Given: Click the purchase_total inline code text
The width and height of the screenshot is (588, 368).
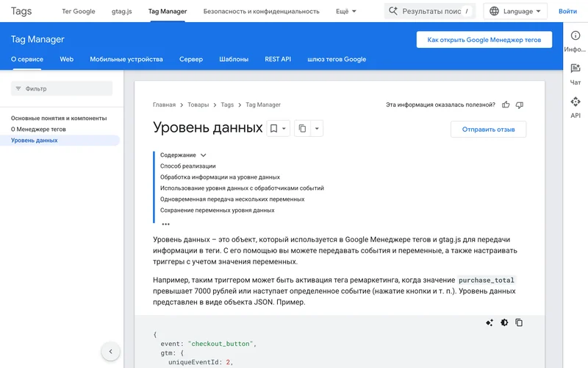Looking at the screenshot, I should tap(487, 280).
